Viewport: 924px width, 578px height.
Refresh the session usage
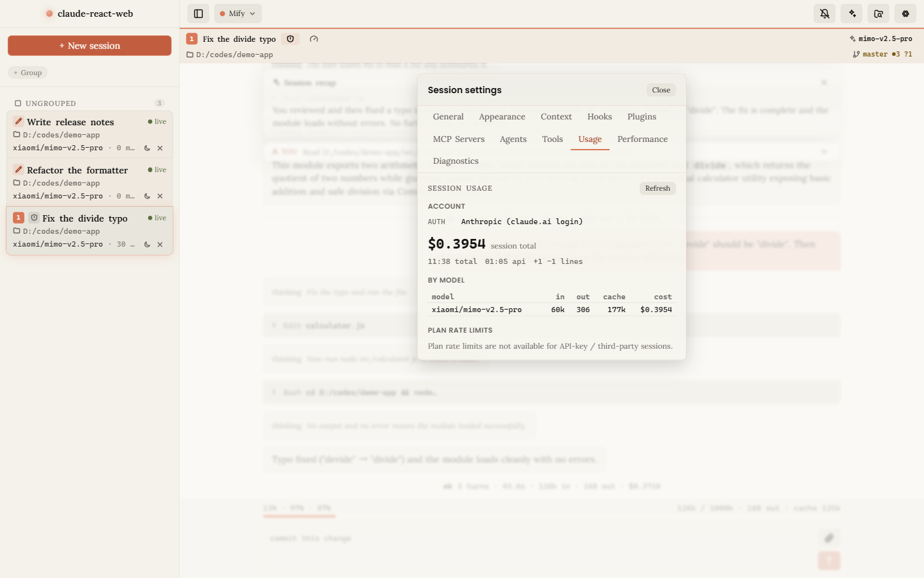[657, 188]
